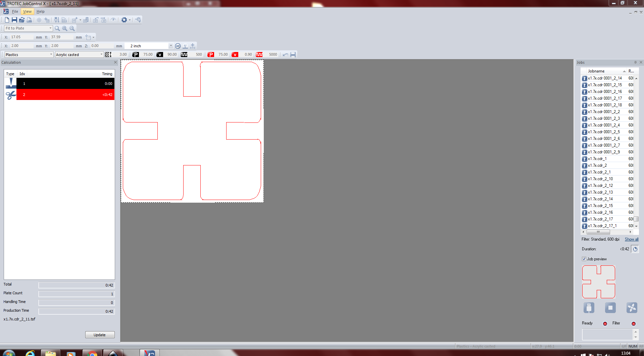Click the black v velocity icon

pos(160,55)
